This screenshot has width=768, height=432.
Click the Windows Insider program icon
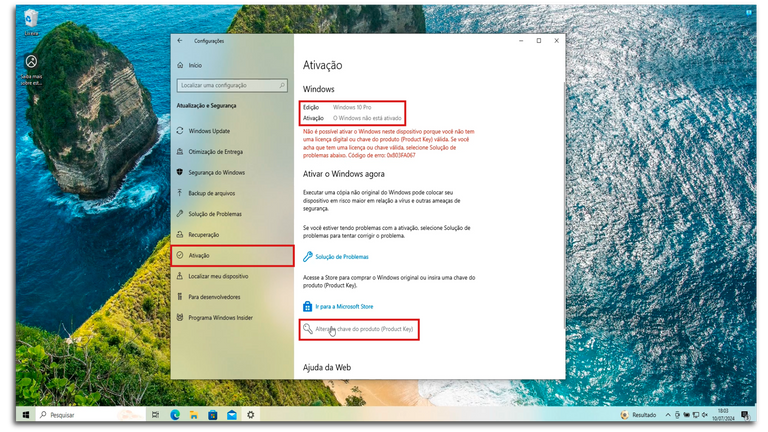click(180, 317)
